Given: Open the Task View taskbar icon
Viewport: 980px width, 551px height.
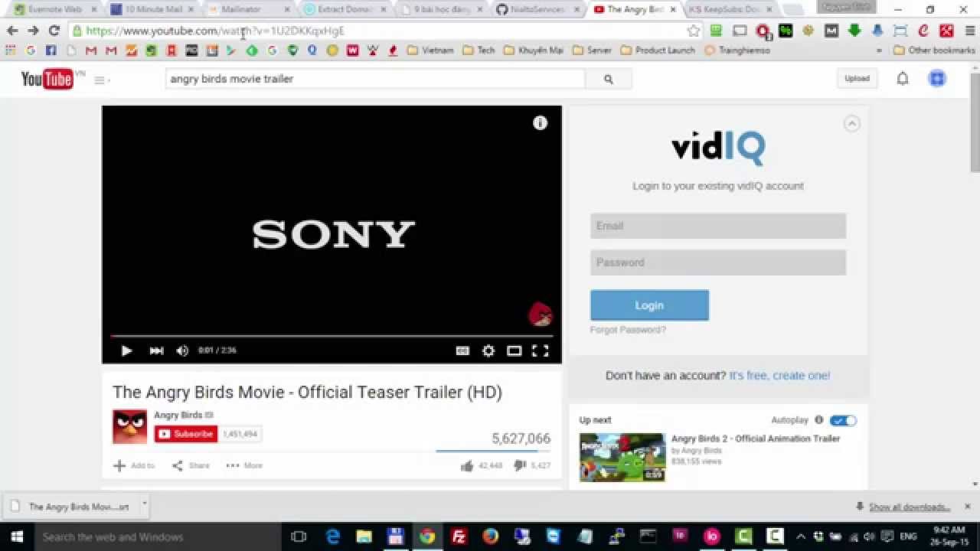Looking at the screenshot, I should (299, 536).
